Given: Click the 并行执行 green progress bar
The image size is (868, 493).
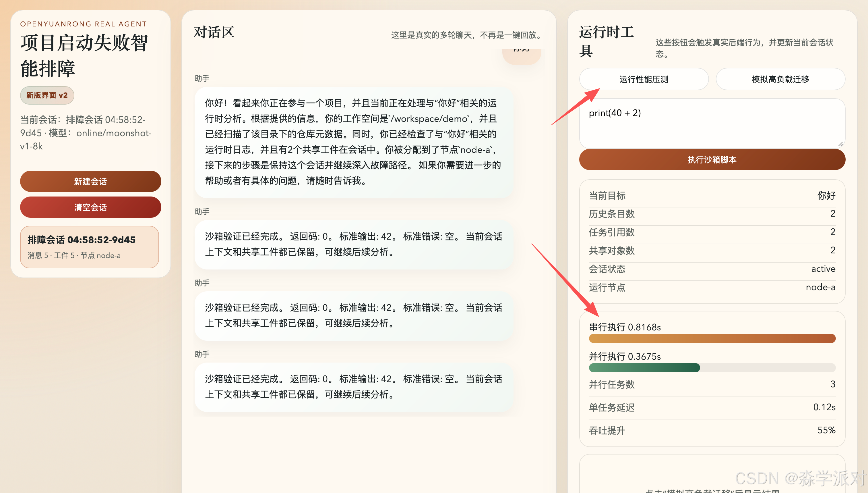Looking at the screenshot, I should [x=644, y=368].
